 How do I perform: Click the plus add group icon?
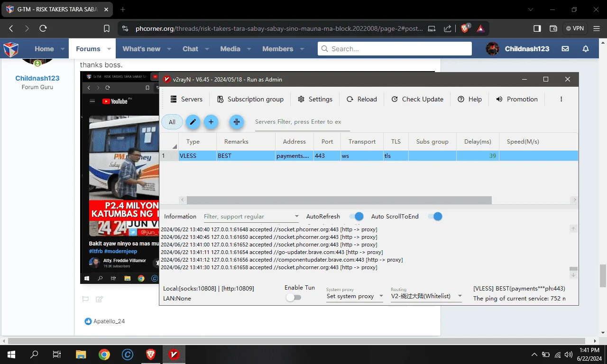(211, 122)
